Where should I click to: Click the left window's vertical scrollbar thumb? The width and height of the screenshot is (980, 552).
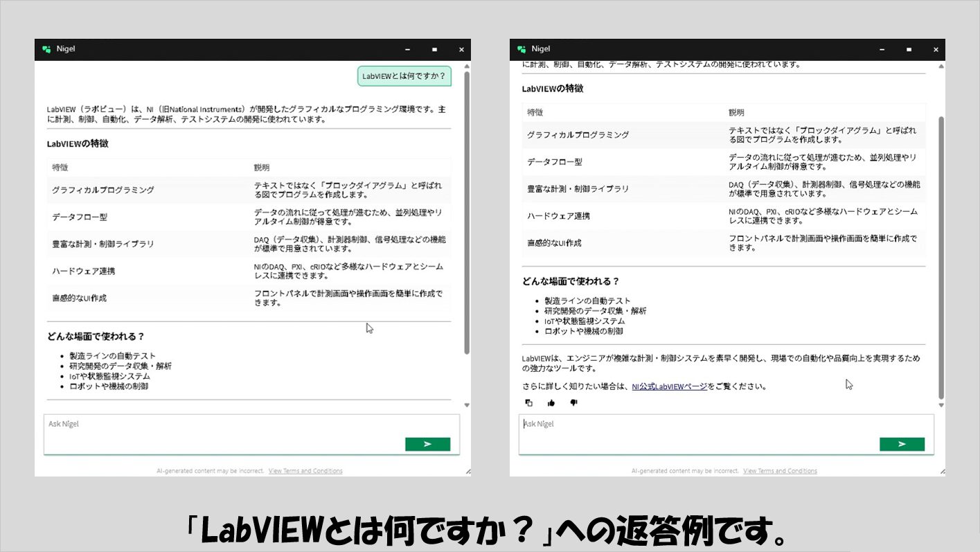point(467,213)
